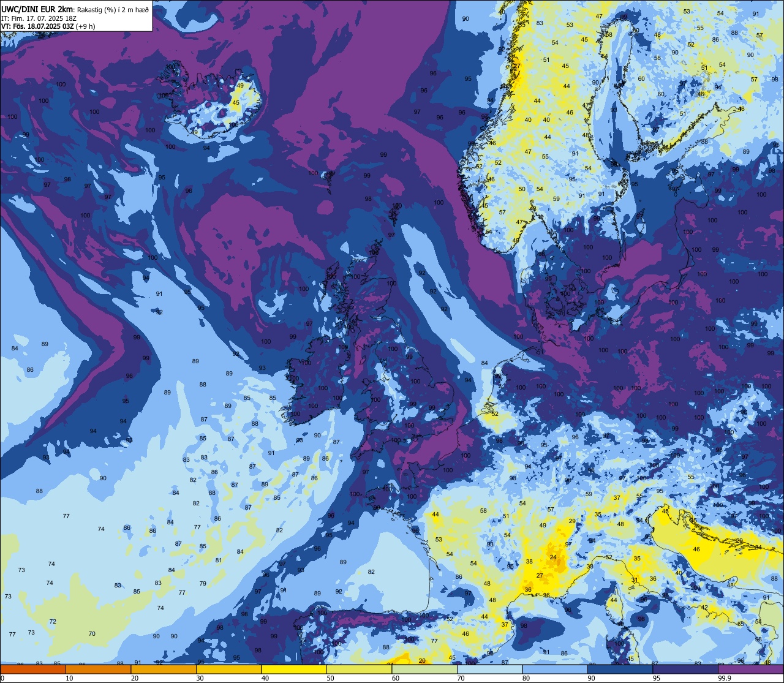Screen dimensions: 784x683
Task: Click the 'VT: Fös. 18.07.2025 03Z (+9 h)' line
Action: (x=48, y=26)
